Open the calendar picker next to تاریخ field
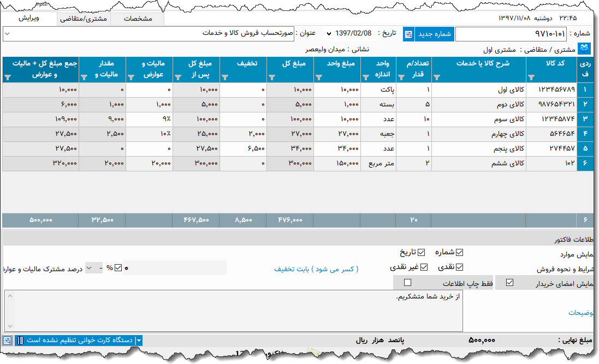The width and height of the screenshot is (599, 364). point(408,34)
